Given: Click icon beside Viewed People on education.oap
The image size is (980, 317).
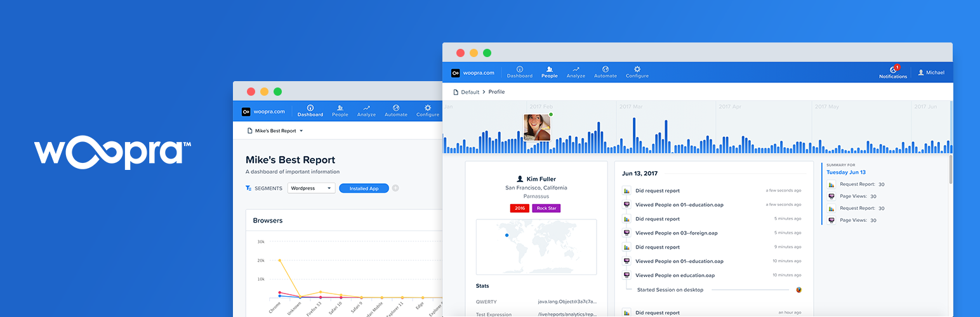Looking at the screenshot, I should 626,275.
